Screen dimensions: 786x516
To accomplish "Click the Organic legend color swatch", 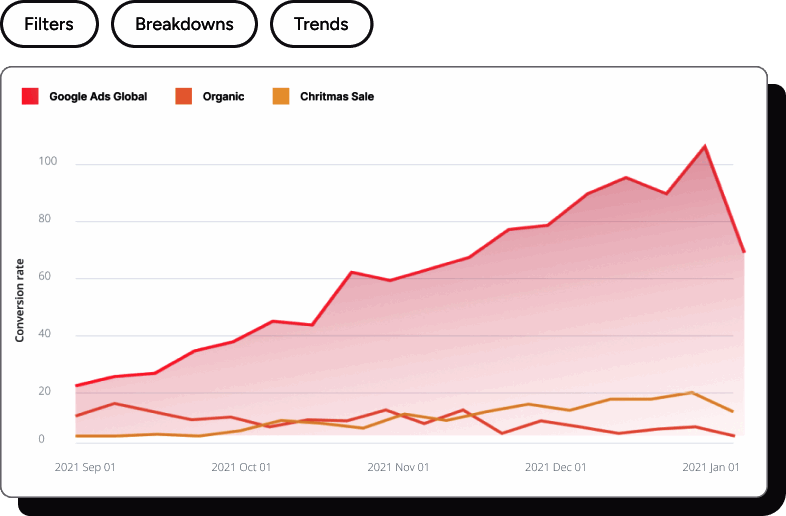I will click(183, 97).
